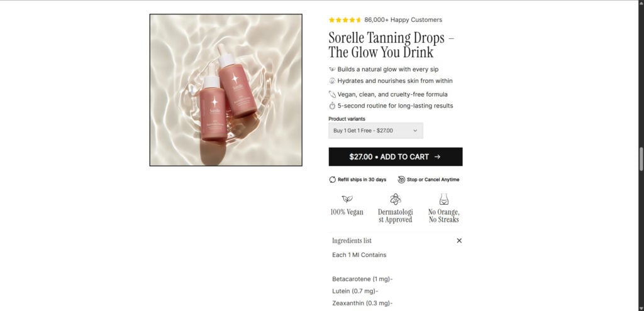The height and width of the screenshot is (311, 644).
Task: Click the stopwatch icon beside 5-second routine
Action: pos(332,106)
